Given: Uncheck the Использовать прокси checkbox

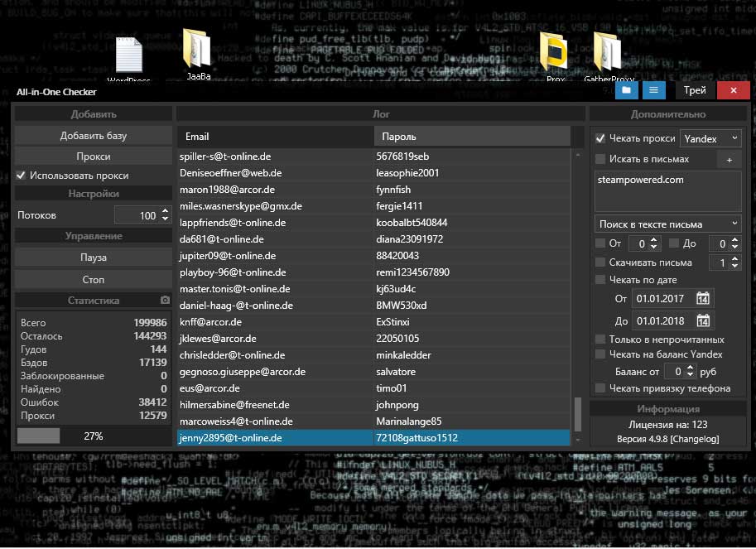Looking at the screenshot, I should coord(22,176).
